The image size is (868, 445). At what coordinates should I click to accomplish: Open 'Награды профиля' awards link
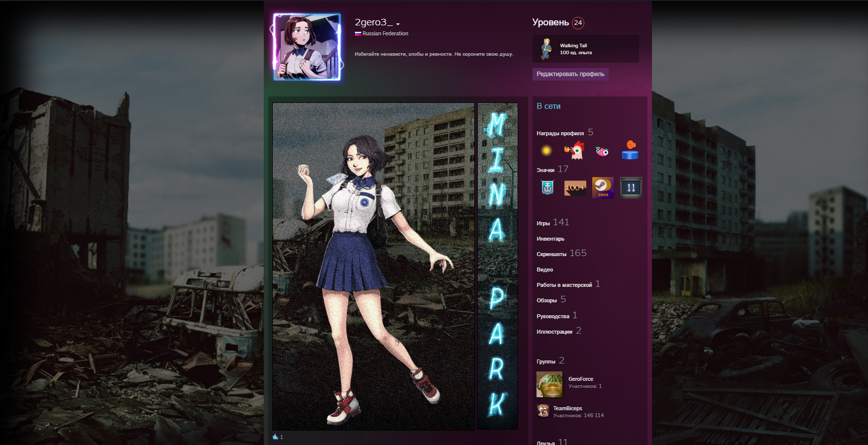[560, 133]
